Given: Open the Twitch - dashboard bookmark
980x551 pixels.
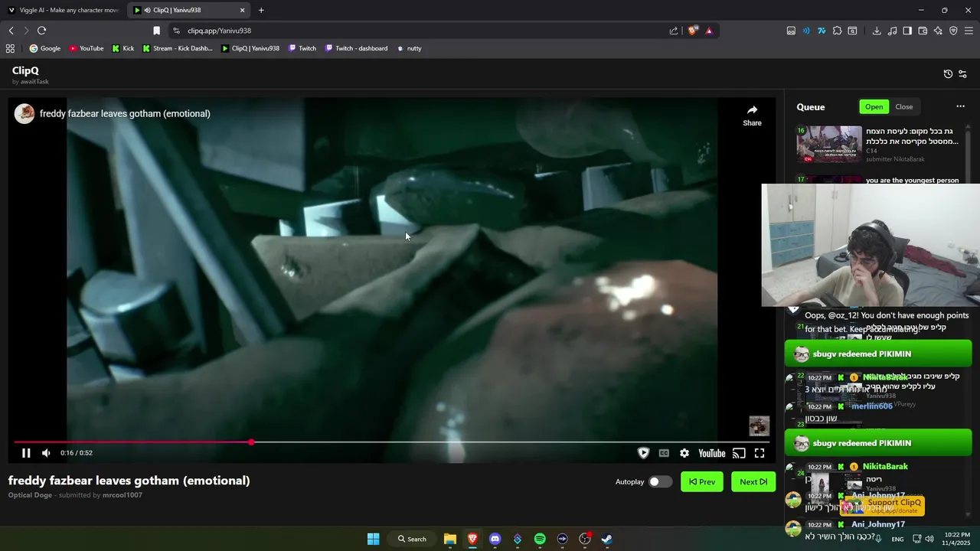Looking at the screenshot, I should (x=356, y=48).
